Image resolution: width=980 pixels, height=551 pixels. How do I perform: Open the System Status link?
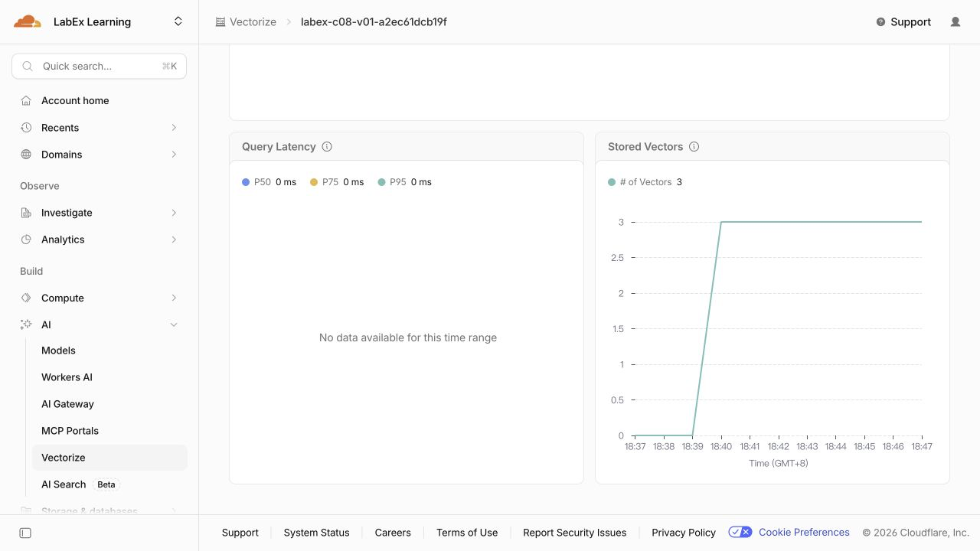[x=317, y=533]
